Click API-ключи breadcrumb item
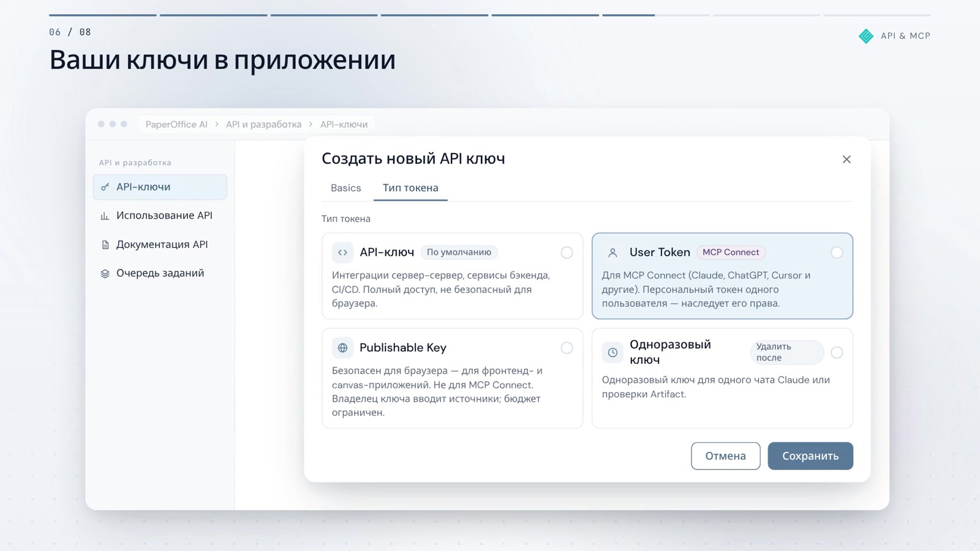 point(344,124)
